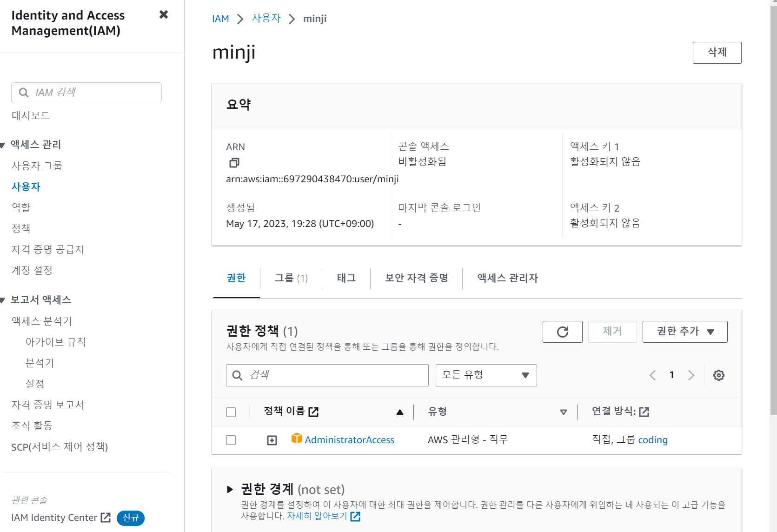
Task: Collapse the 보고서 액세스 sidebar section
Action: point(2,300)
